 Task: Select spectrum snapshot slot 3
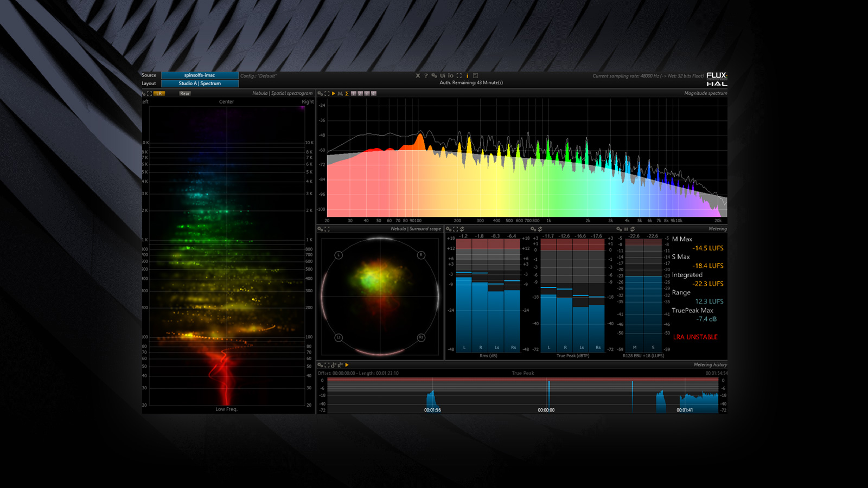367,93
